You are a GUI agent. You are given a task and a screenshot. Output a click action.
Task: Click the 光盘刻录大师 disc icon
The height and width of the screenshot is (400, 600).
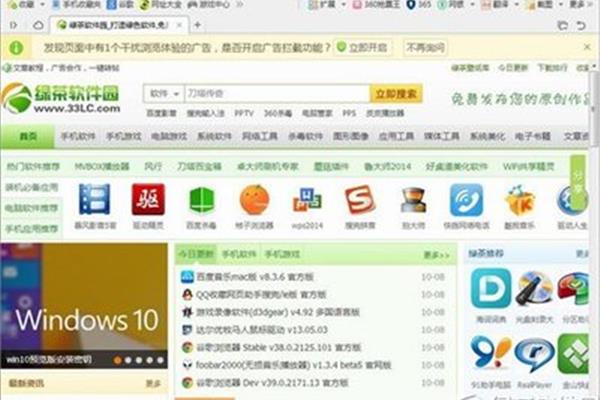coord(535,288)
